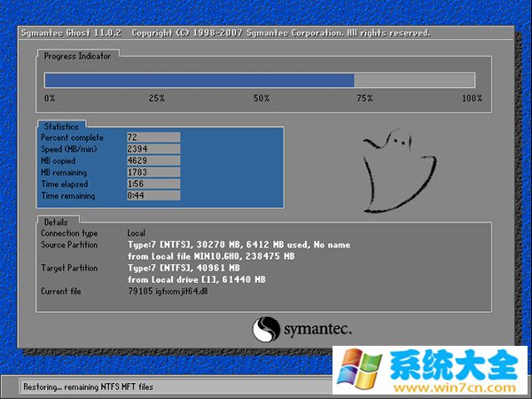
Task: Click the current file igfxcmjit64.dll
Action: pyautogui.click(x=168, y=292)
